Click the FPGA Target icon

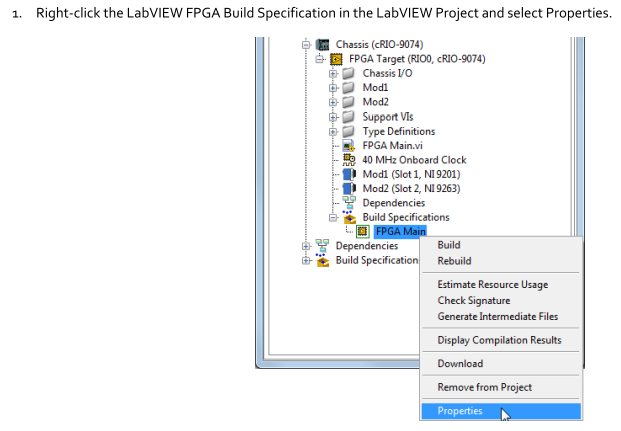(336, 59)
